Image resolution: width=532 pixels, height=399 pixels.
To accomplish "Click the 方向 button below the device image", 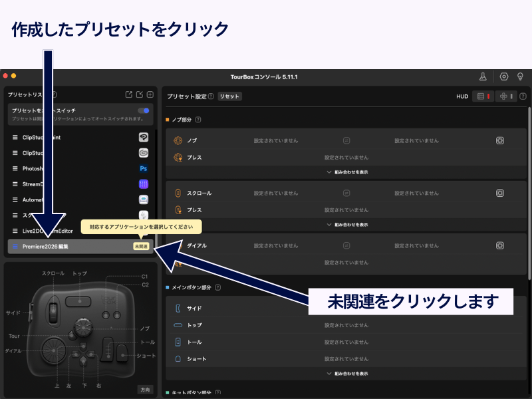I will pyautogui.click(x=144, y=389).
